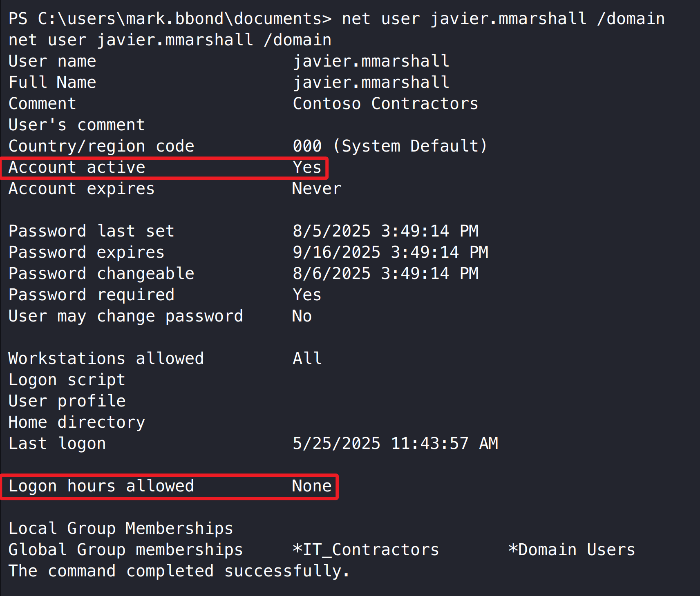Click 'The command completed successfully.' message
Viewport: 700px width, 596px height.
[x=179, y=571]
